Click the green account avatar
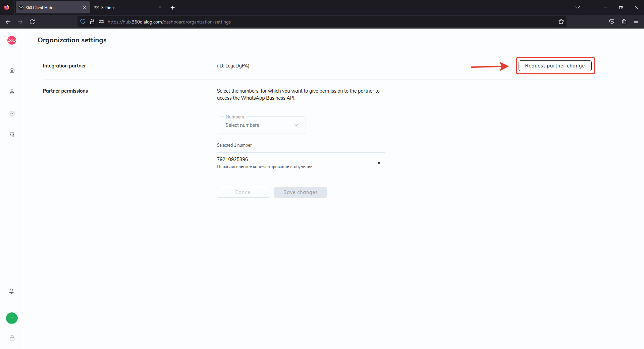Viewport: 644px width, 349px height. click(12, 318)
